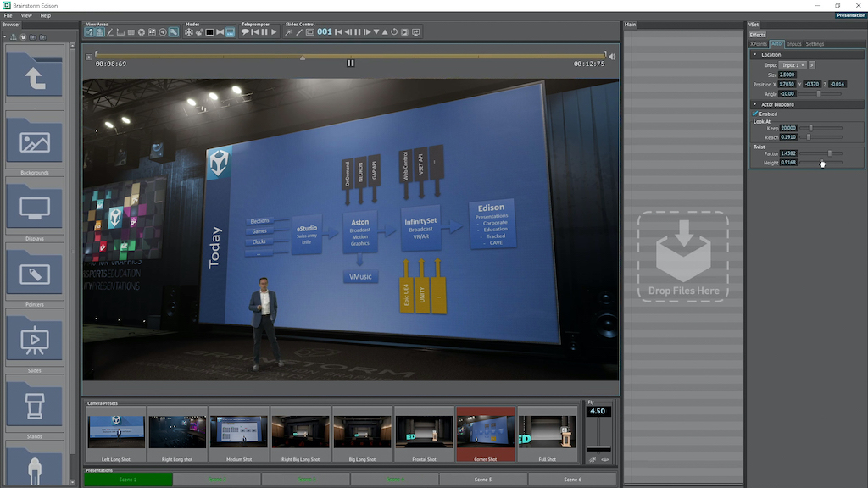Viewport: 868px width, 488px height.
Task: Collapse the Location section
Action: [755, 55]
